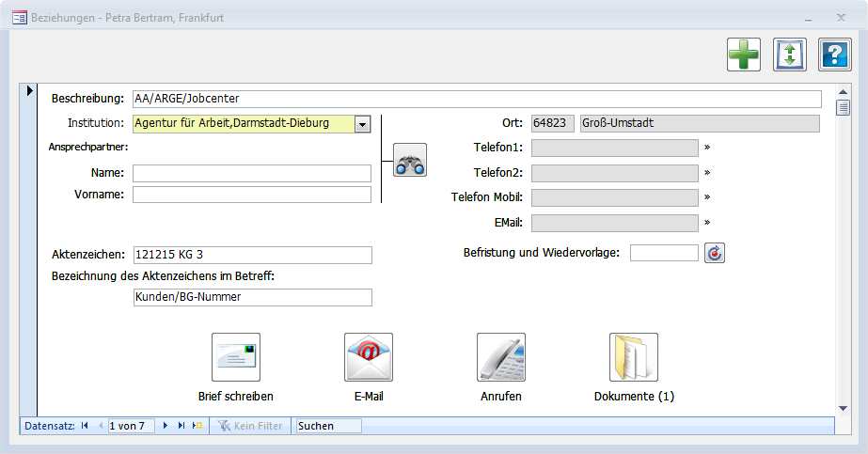Screen dimensions: 868x454
Task: Click into the Aktenzeichen field
Action: point(252,256)
